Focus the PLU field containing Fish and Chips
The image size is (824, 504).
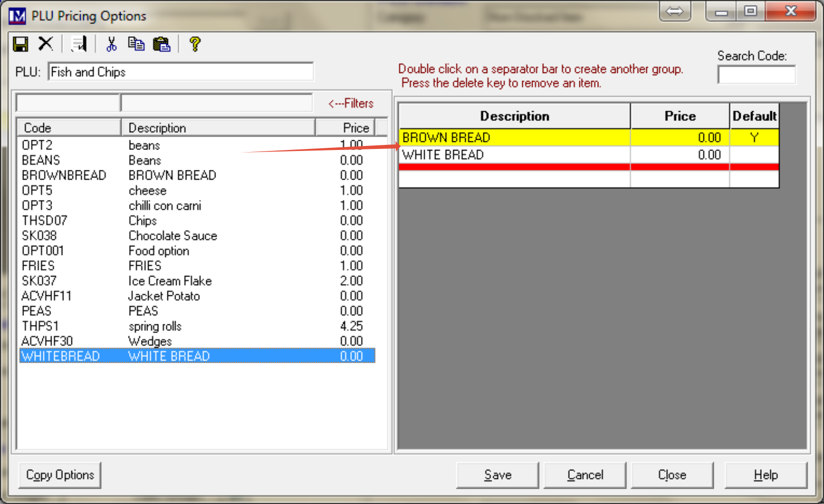click(181, 72)
